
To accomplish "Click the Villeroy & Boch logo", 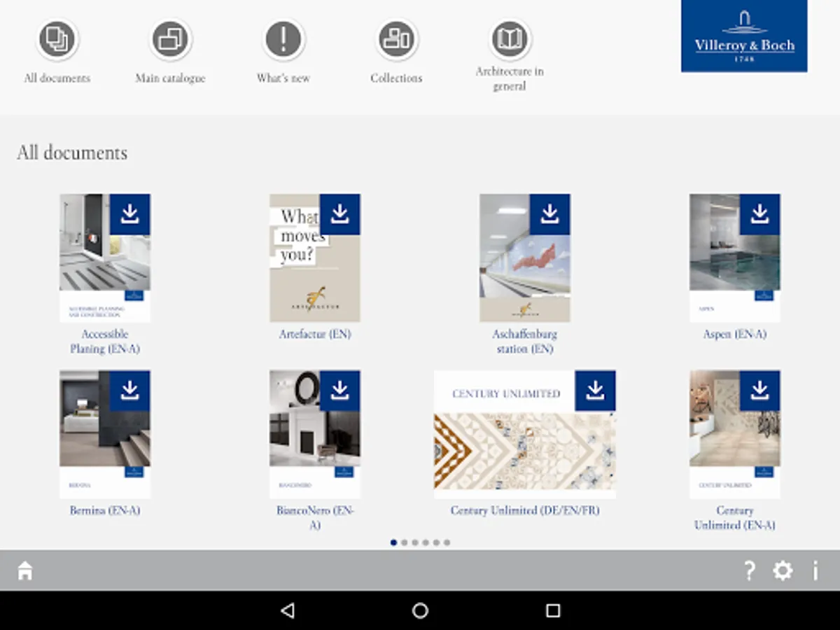I will click(x=744, y=36).
